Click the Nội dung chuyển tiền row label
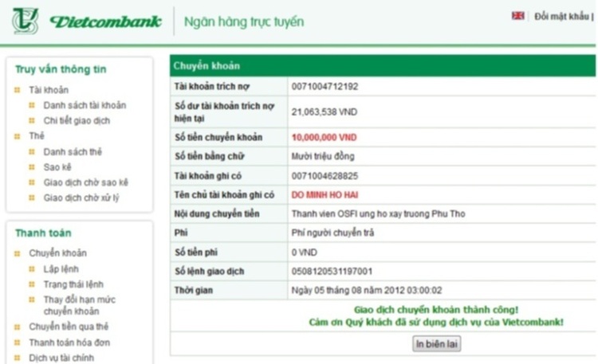 (217, 213)
